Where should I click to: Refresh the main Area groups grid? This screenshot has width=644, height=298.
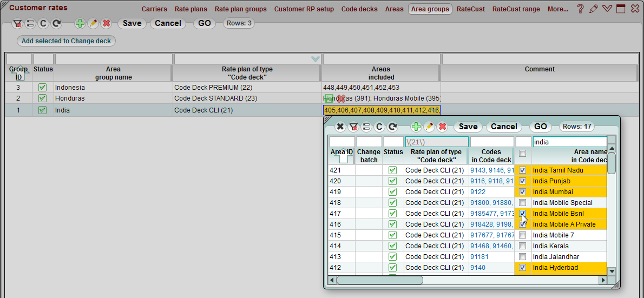(56, 23)
